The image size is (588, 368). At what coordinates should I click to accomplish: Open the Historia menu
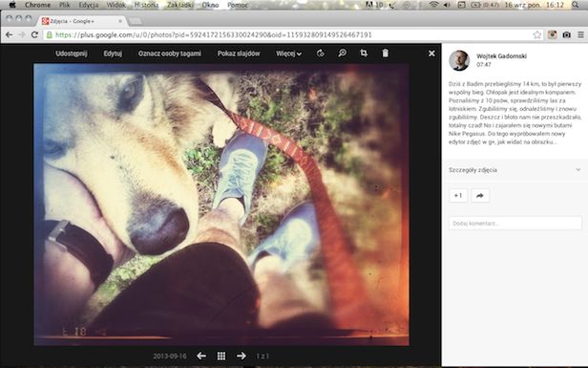coord(146,5)
